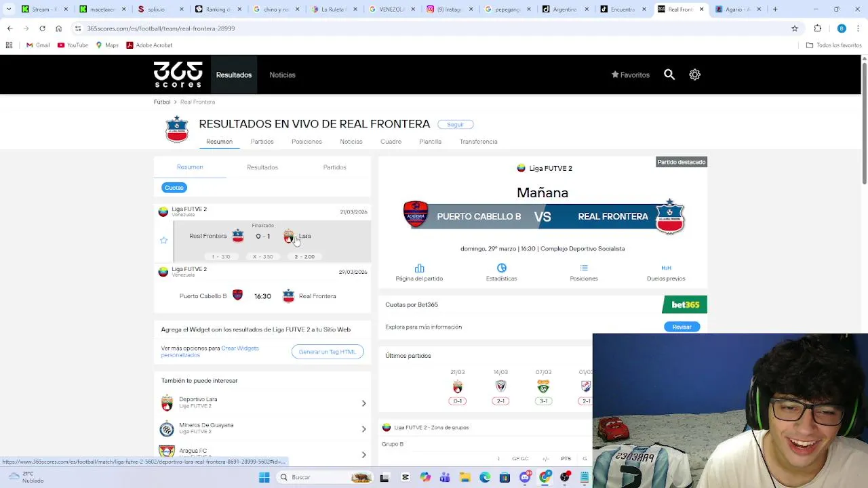Bookmark this page with star icon

(795, 28)
